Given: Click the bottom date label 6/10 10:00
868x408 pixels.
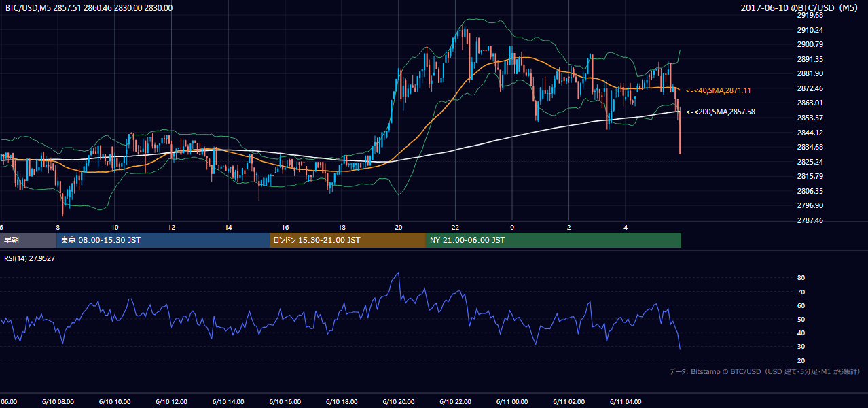Looking at the screenshot, I should [x=115, y=402].
